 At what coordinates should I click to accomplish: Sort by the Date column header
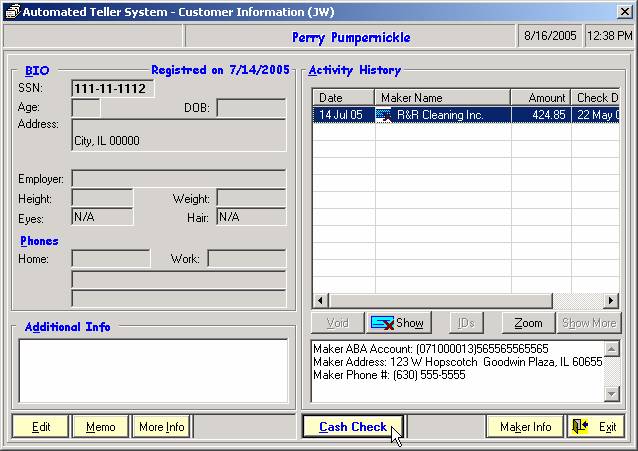(x=343, y=98)
